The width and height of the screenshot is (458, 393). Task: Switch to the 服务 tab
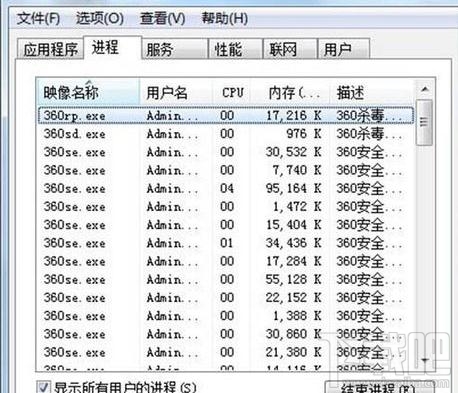tap(174, 49)
